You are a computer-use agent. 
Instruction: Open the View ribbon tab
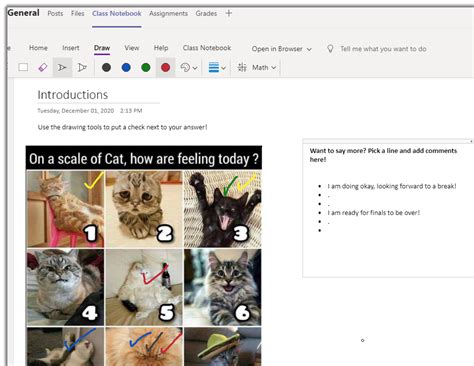(132, 48)
